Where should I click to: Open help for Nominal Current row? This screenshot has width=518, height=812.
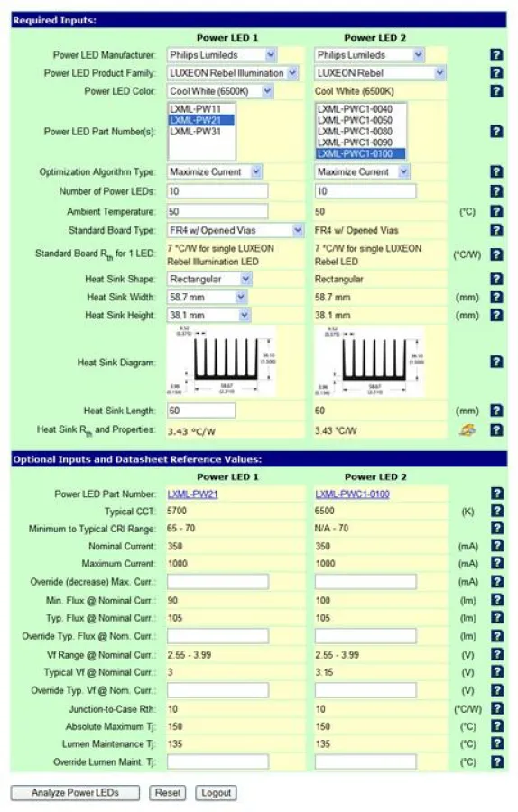[496, 547]
